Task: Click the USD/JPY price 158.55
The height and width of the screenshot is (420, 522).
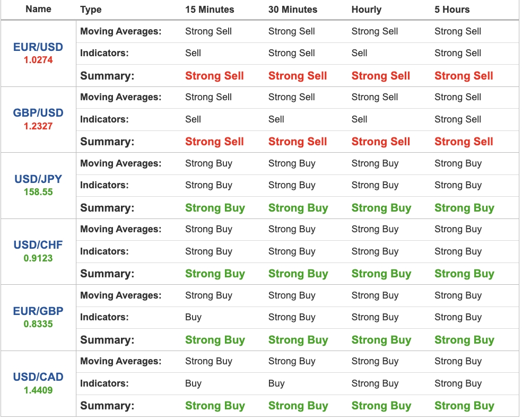Action: (38, 192)
